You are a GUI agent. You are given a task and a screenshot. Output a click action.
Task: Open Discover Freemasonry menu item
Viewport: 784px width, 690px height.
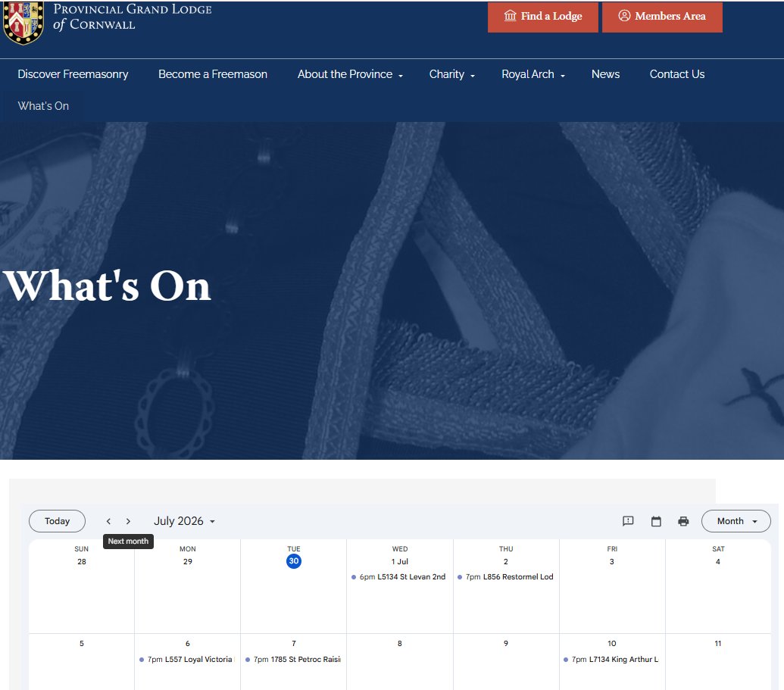point(73,74)
